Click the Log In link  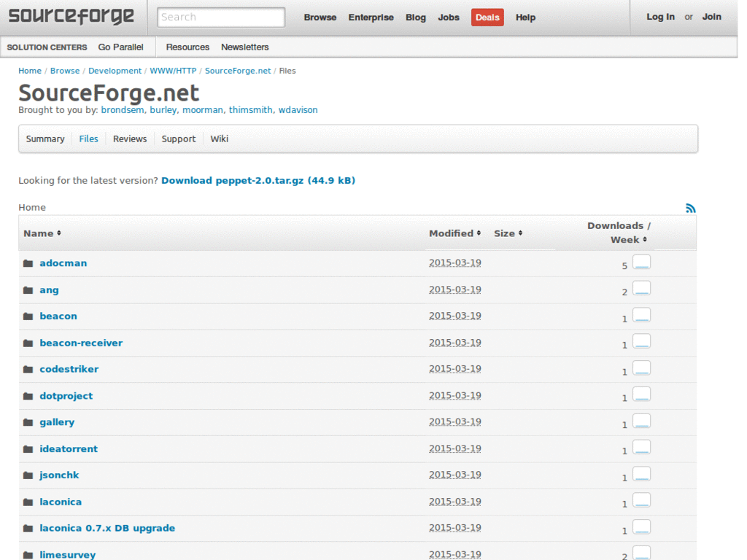coord(660,17)
